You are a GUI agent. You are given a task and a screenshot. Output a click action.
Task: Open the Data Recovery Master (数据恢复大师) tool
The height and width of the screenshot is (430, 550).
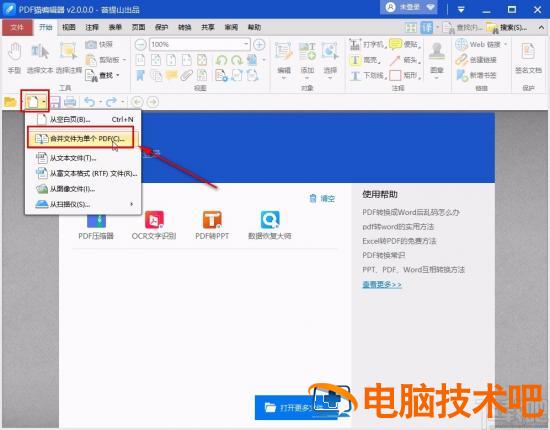(270, 225)
